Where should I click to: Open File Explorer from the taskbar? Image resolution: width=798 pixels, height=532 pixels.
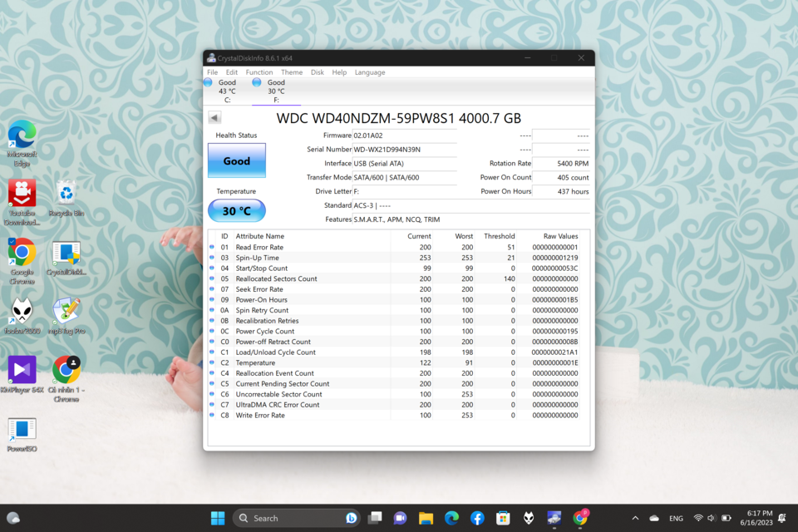click(426, 518)
